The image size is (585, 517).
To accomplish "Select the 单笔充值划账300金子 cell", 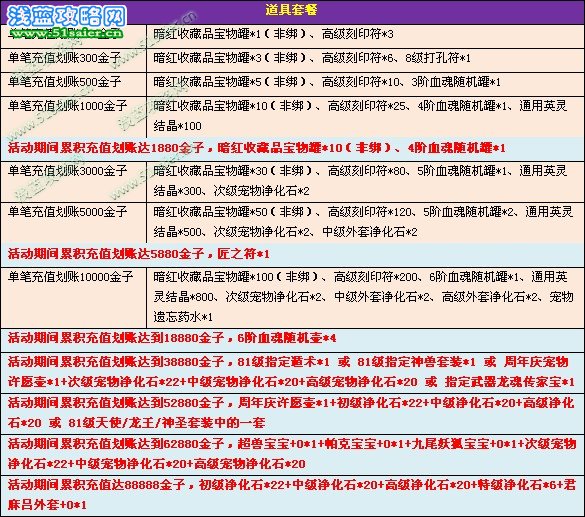I will (73, 60).
